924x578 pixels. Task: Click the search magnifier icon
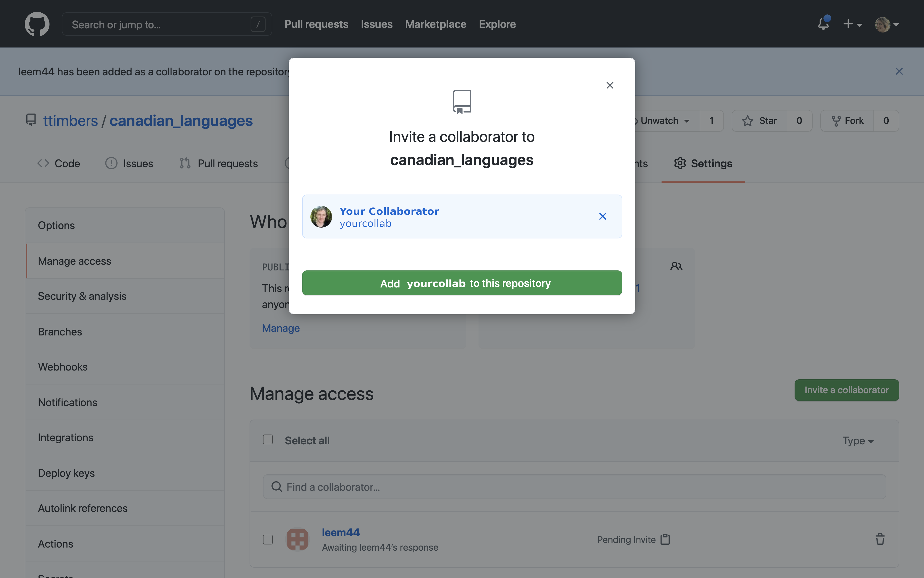(276, 487)
